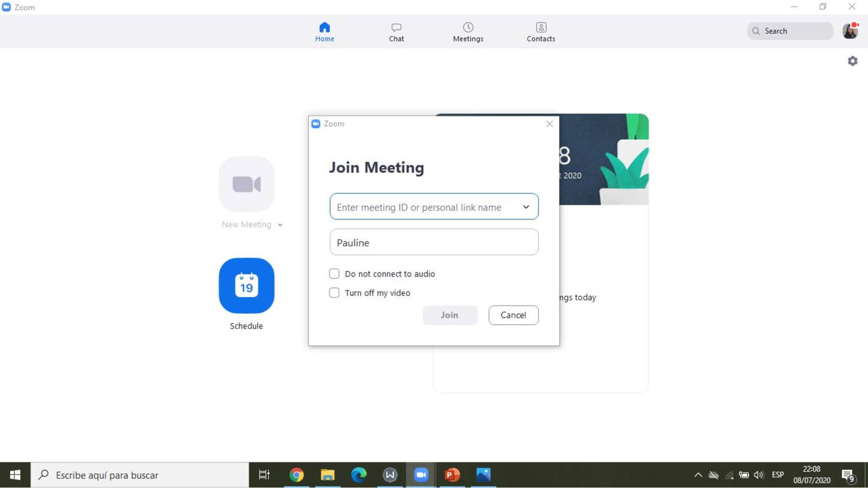Check Do not connect to audio

[334, 274]
